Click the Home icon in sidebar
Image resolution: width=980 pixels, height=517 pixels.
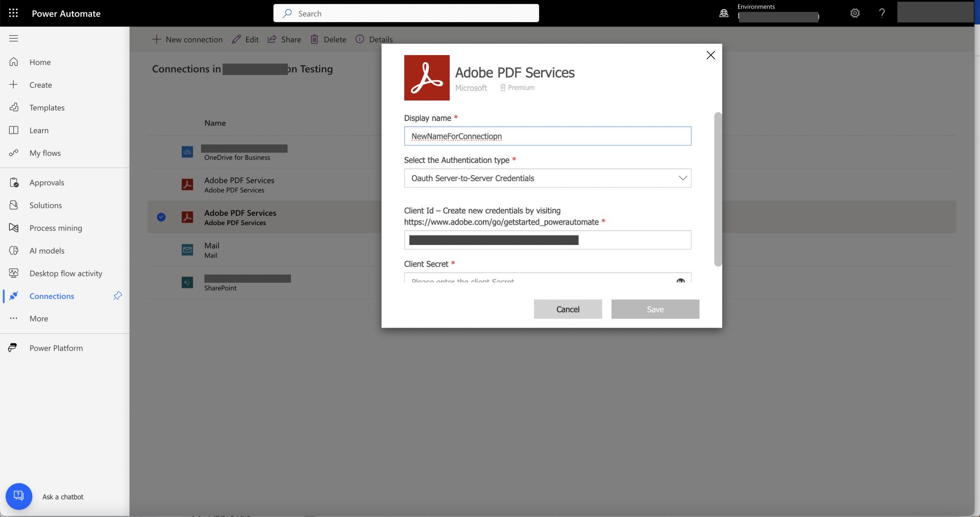point(14,62)
